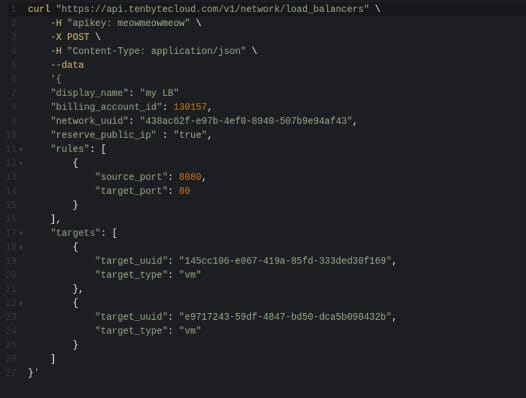
Task: Click the curl command keyword
Action: point(39,9)
